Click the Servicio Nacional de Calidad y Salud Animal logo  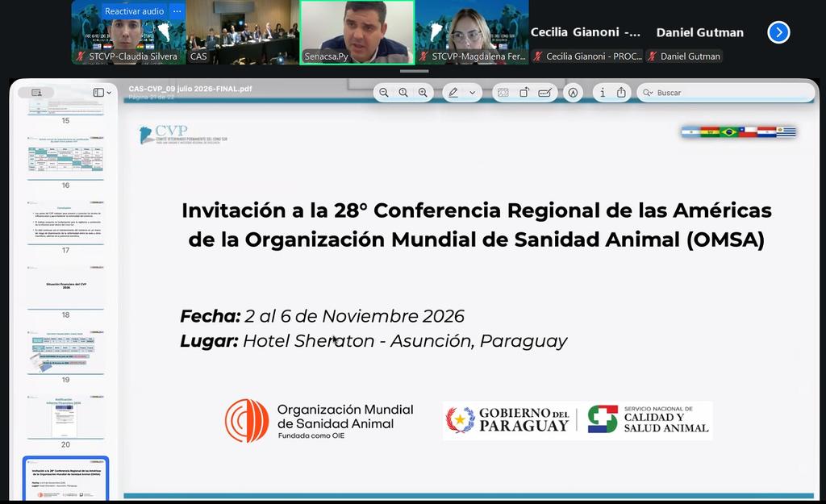pyautogui.click(x=648, y=420)
